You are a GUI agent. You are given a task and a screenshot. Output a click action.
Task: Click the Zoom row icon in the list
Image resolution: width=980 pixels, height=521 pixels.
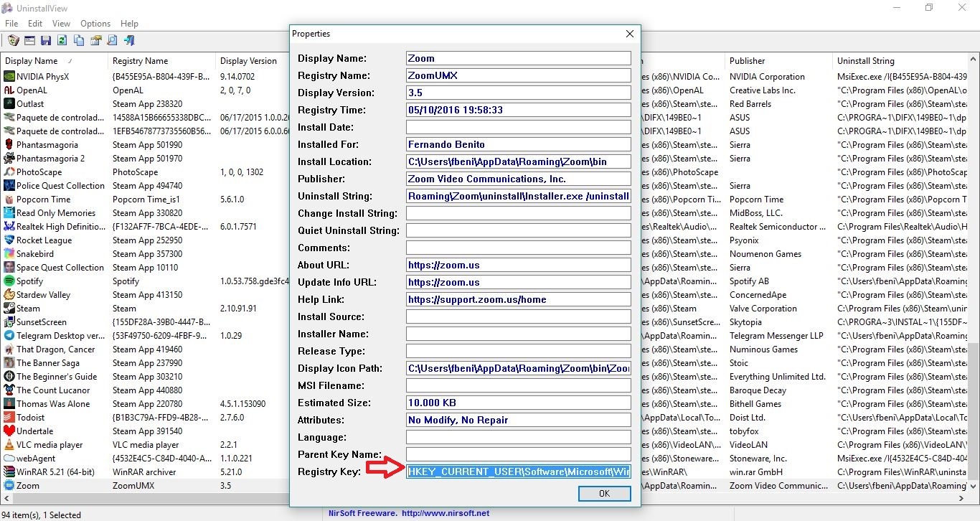click(9, 486)
